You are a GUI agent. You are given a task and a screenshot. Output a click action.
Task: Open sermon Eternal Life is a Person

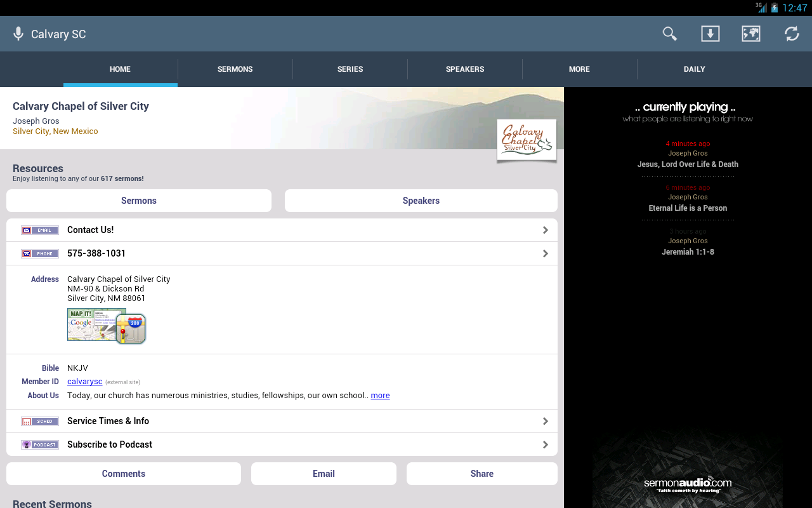[x=688, y=208]
